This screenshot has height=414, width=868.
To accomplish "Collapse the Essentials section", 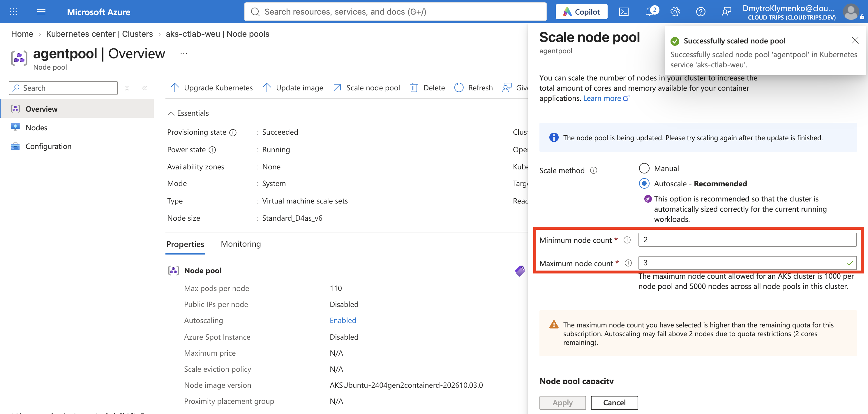I will [188, 113].
